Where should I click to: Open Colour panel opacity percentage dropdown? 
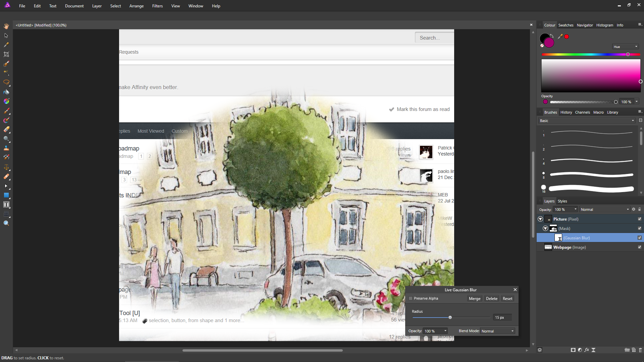[637, 102]
